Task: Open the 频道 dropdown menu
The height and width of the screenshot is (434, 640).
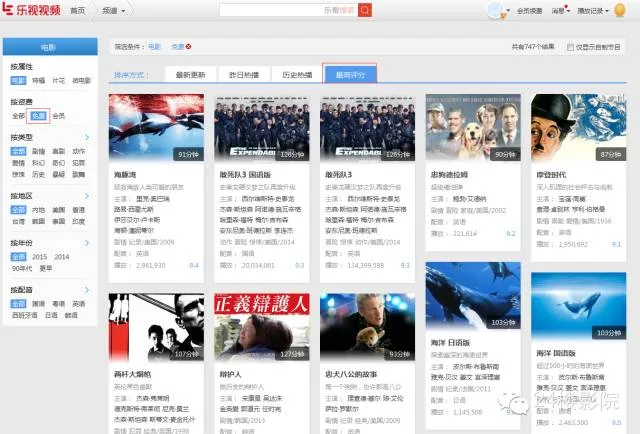Action: [x=113, y=11]
